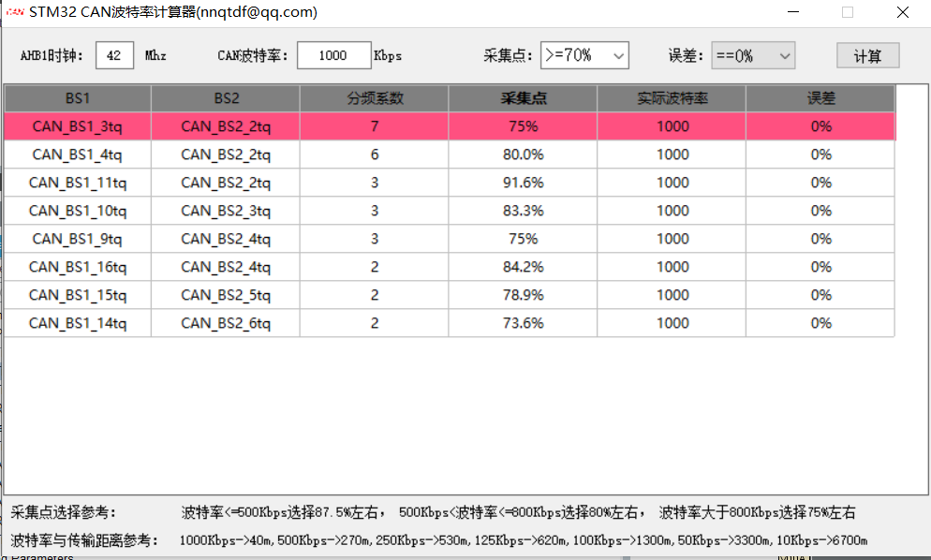Click the 误差 column header
The width and height of the screenshot is (931, 560).
point(820,97)
